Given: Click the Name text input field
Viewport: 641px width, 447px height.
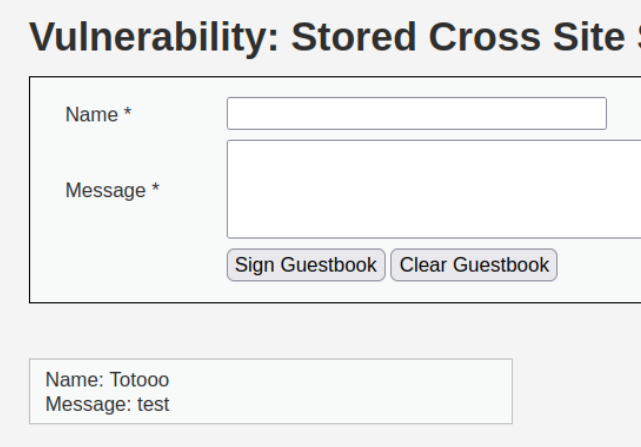Looking at the screenshot, I should (x=416, y=114).
